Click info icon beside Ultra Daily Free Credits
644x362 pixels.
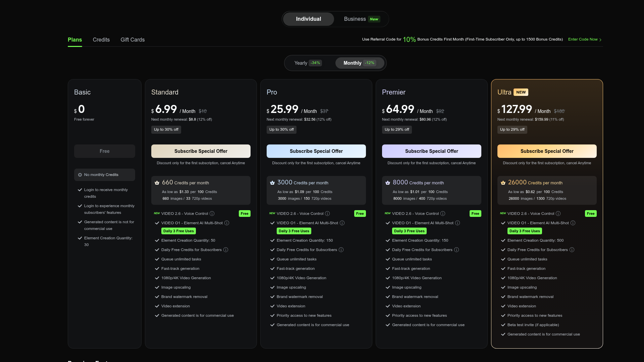coord(572,250)
